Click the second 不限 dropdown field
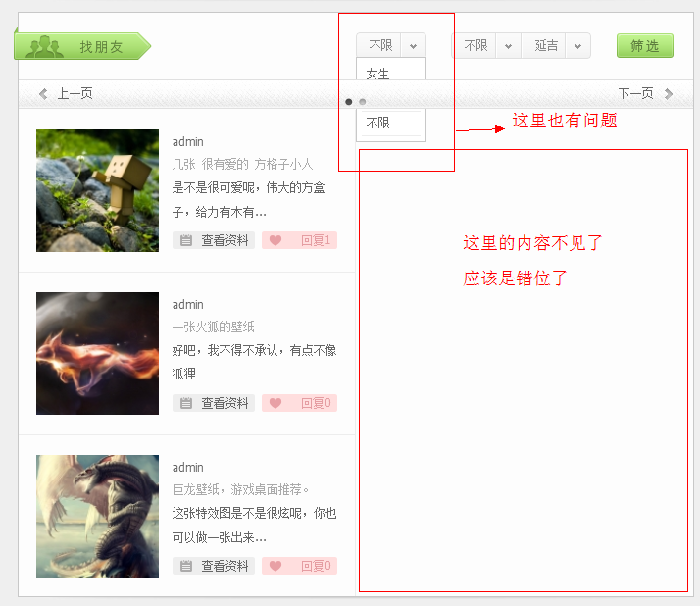Screen dimensions: 700x606 [486, 45]
